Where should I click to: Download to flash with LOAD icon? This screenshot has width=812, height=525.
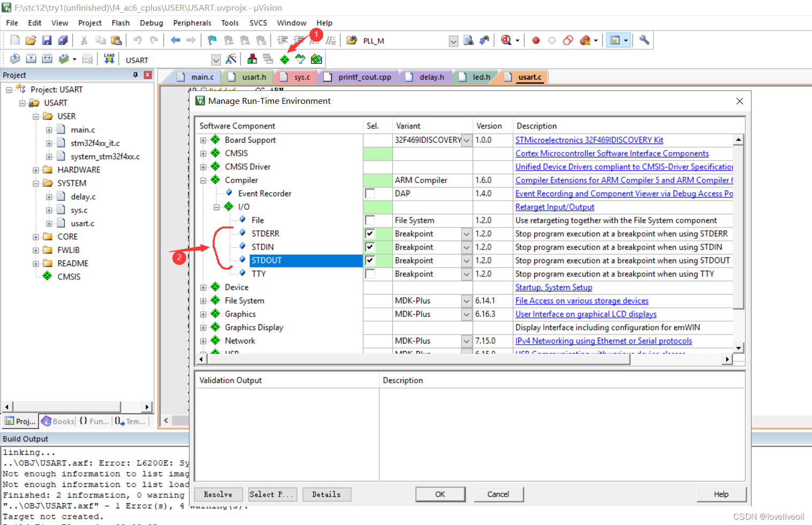109,59
